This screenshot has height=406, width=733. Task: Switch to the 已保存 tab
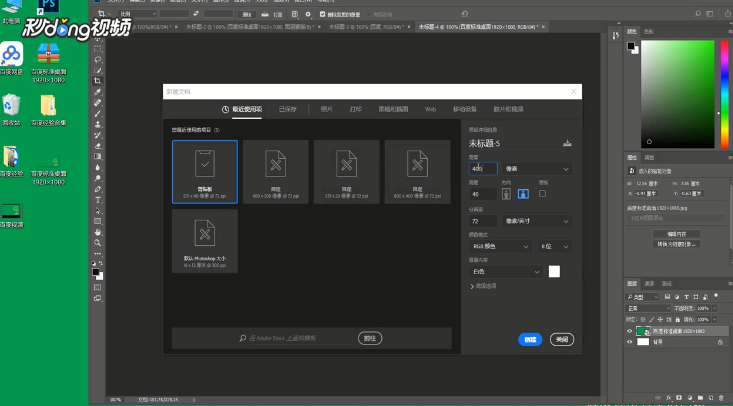click(x=287, y=109)
